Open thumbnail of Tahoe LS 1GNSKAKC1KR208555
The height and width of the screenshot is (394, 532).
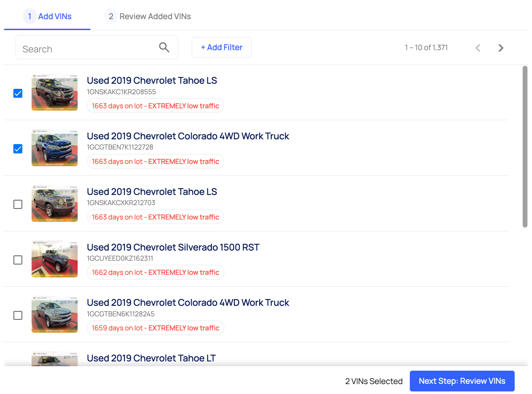coord(55,92)
